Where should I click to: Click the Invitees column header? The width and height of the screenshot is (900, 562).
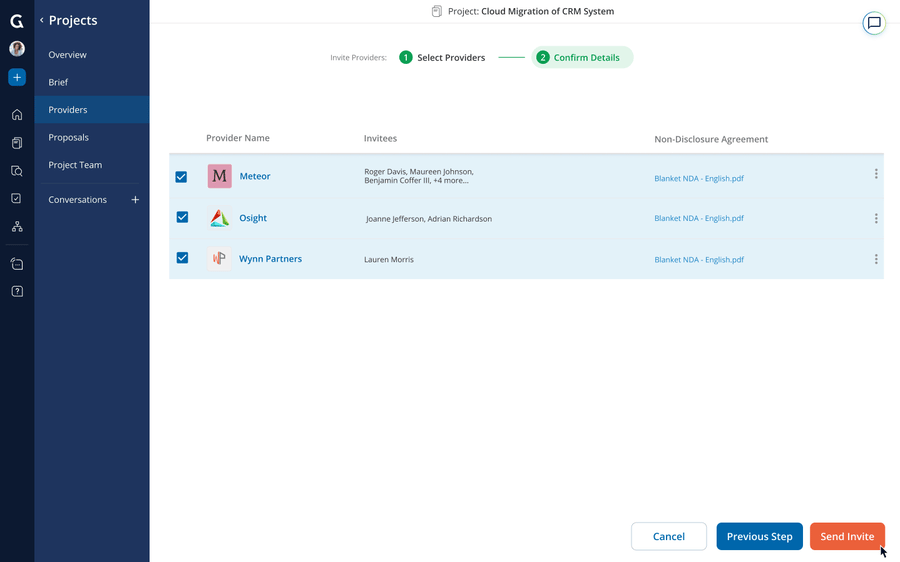[380, 138]
